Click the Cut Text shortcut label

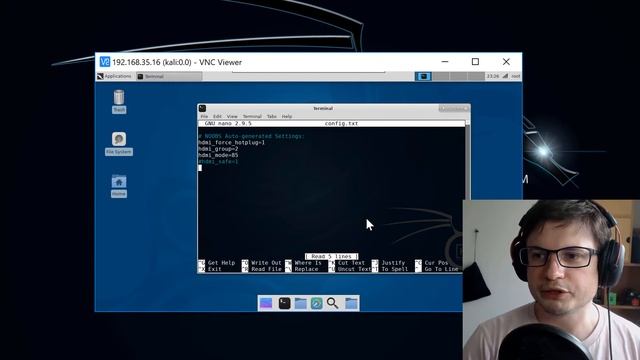point(351,263)
